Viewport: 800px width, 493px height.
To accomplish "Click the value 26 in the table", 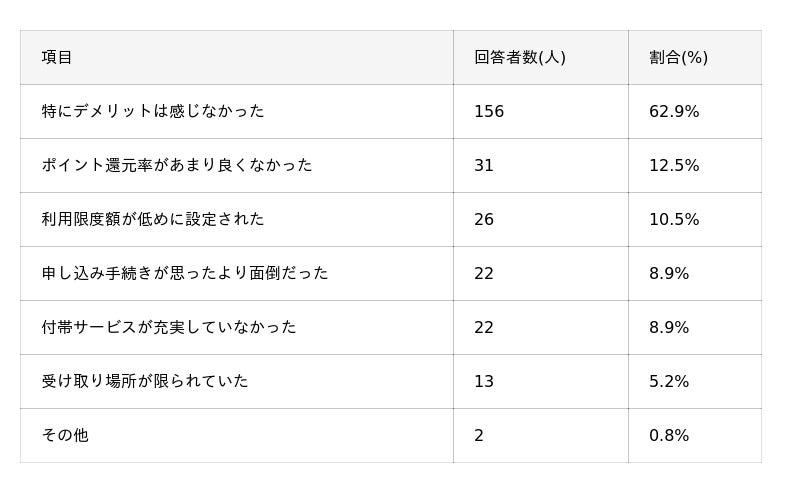I will (x=484, y=220).
